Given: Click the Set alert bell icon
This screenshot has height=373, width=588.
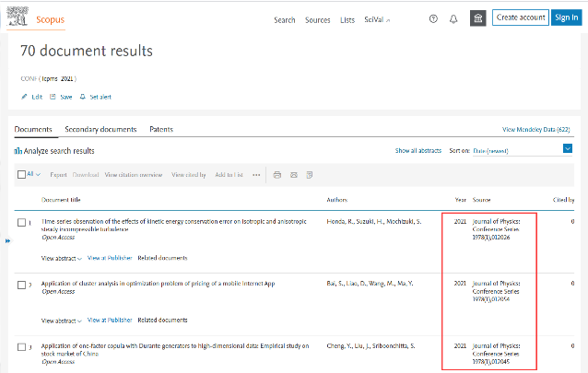Looking at the screenshot, I should pyautogui.click(x=83, y=97).
